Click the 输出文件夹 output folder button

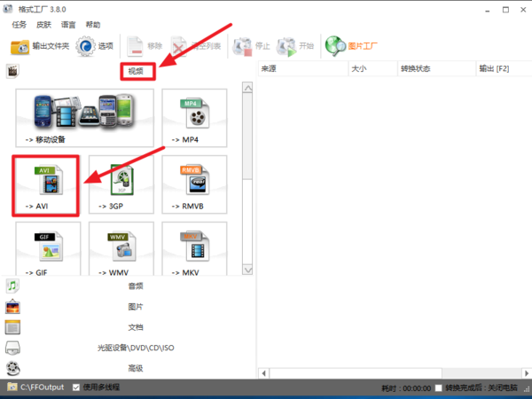point(39,46)
